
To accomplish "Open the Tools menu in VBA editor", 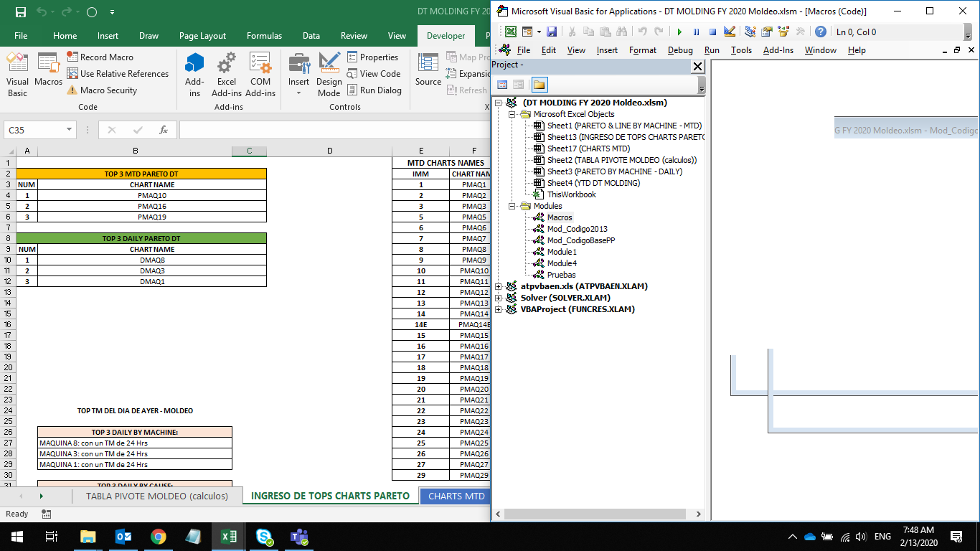I will 741,50.
